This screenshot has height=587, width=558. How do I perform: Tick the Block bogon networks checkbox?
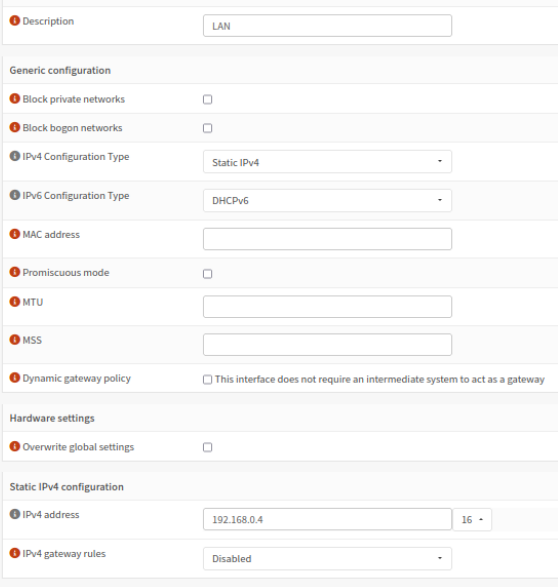click(207, 128)
